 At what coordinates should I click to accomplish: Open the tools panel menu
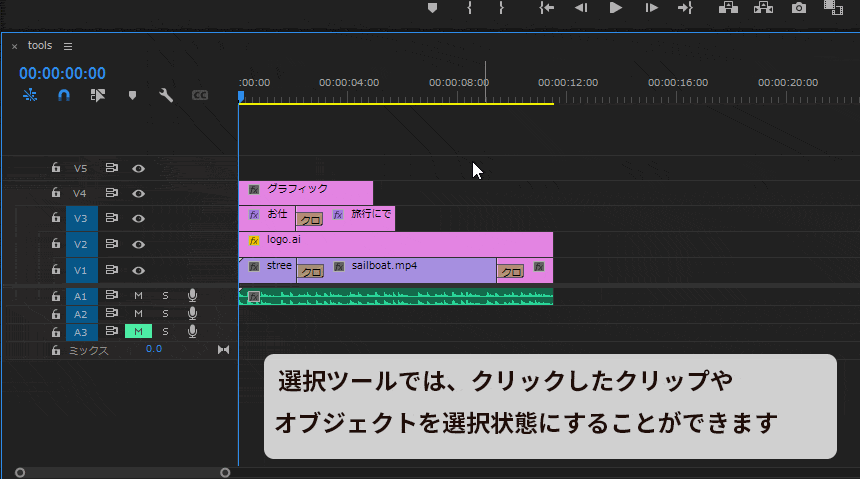tap(68, 47)
